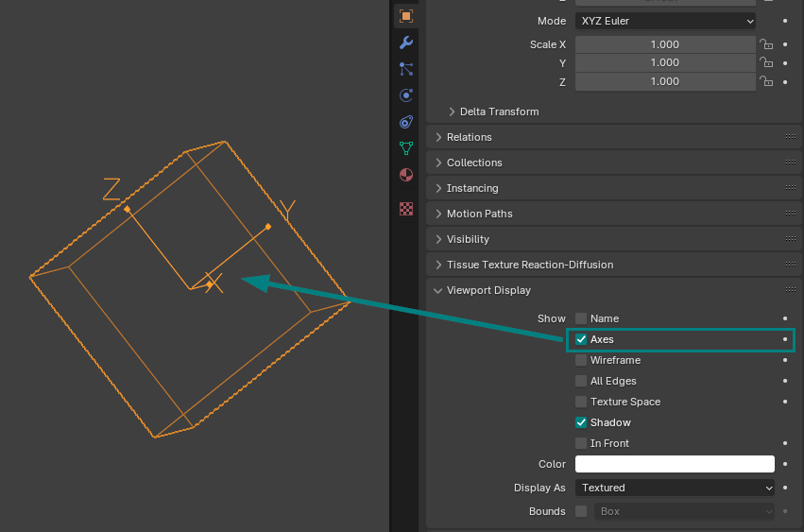Open the Object properties tab icon
The height and width of the screenshot is (532, 804).
406,16
